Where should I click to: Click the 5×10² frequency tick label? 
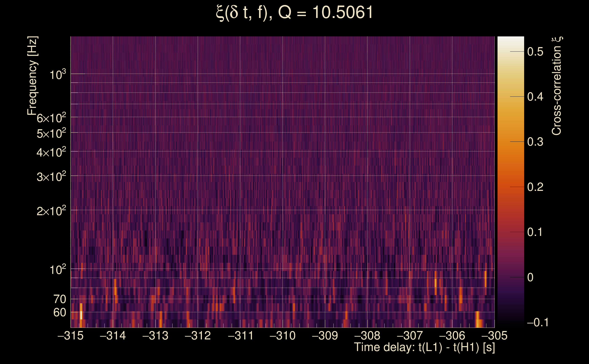pos(51,133)
